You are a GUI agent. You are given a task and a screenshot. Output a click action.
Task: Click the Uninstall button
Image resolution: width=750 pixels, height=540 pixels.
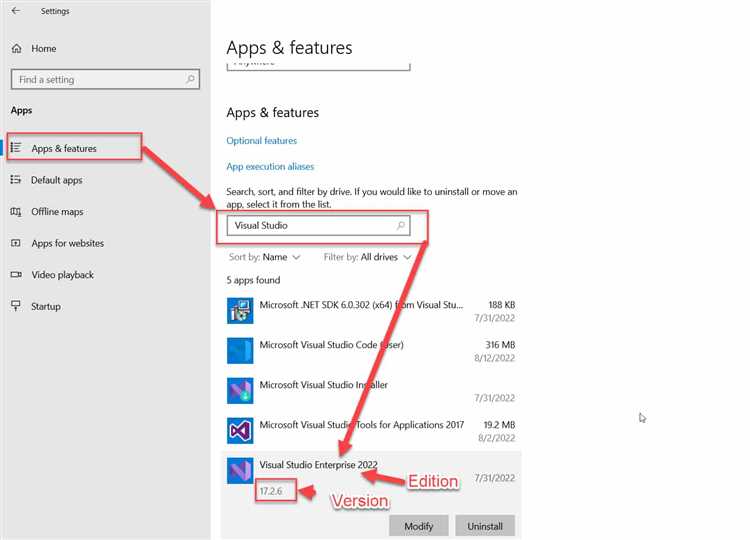[485, 526]
